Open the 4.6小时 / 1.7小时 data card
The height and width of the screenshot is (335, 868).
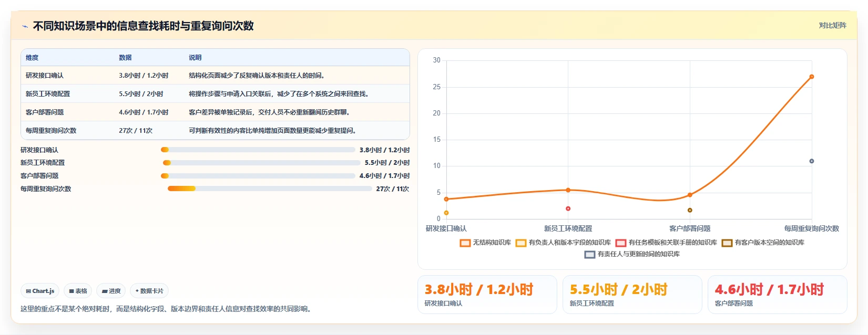[778, 295]
